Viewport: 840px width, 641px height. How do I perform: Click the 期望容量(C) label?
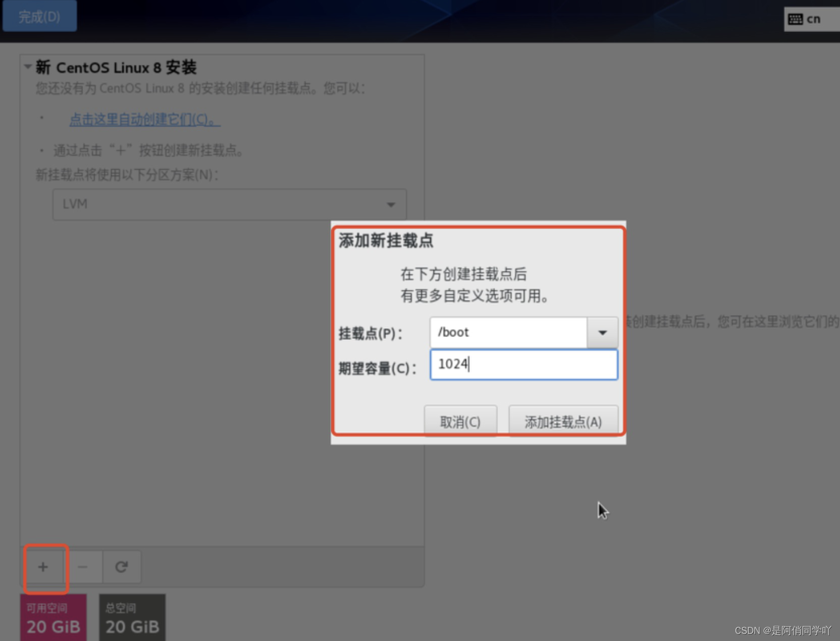point(378,368)
